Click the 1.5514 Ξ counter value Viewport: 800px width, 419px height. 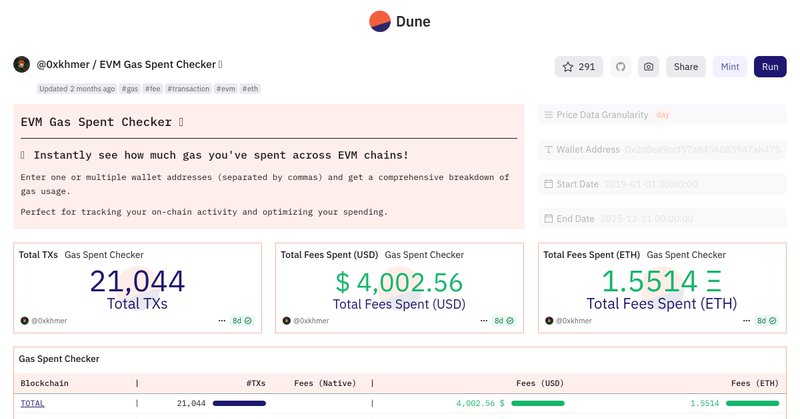coord(662,281)
